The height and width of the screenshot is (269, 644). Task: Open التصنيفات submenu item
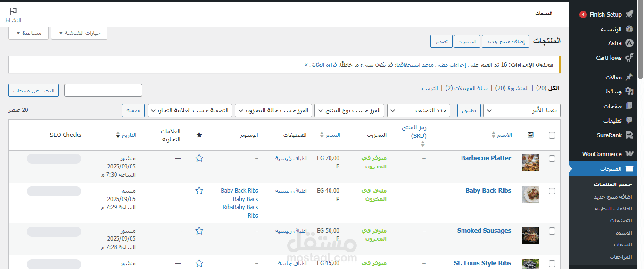[x=621, y=221]
